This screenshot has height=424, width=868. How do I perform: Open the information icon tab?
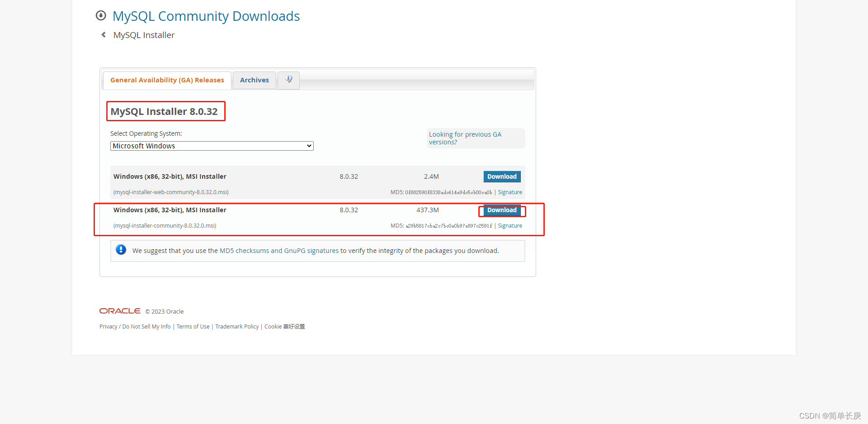click(288, 80)
